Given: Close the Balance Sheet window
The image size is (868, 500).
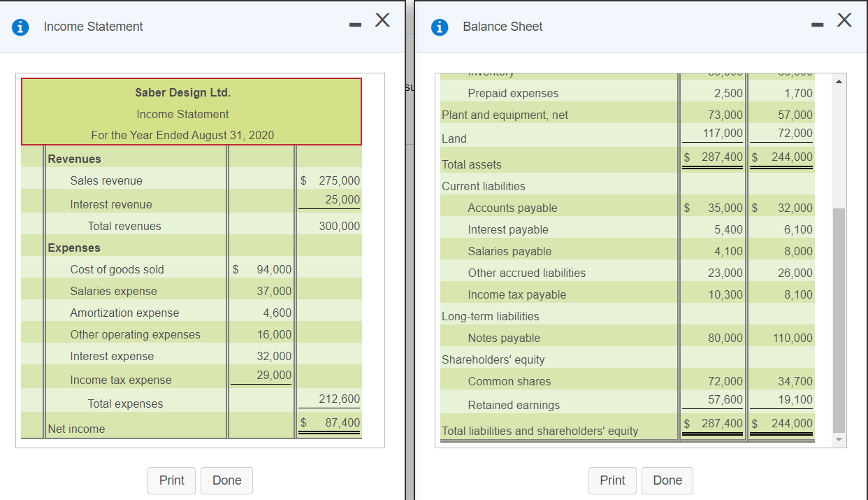Looking at the screenshot, I should pyautogui.click(x=844, y=20).
